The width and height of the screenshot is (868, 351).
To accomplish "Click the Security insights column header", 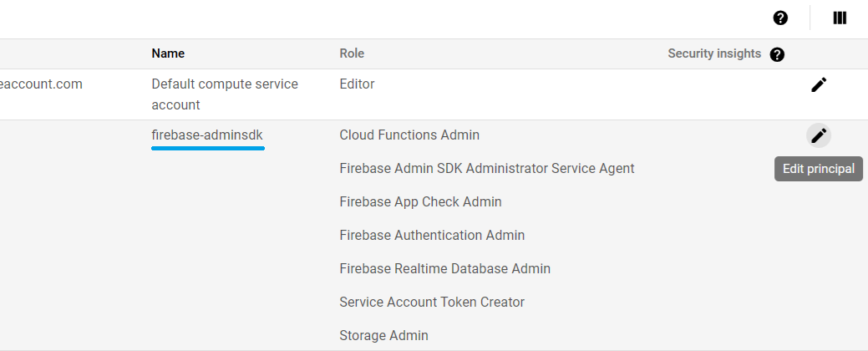I will (714, 53).
